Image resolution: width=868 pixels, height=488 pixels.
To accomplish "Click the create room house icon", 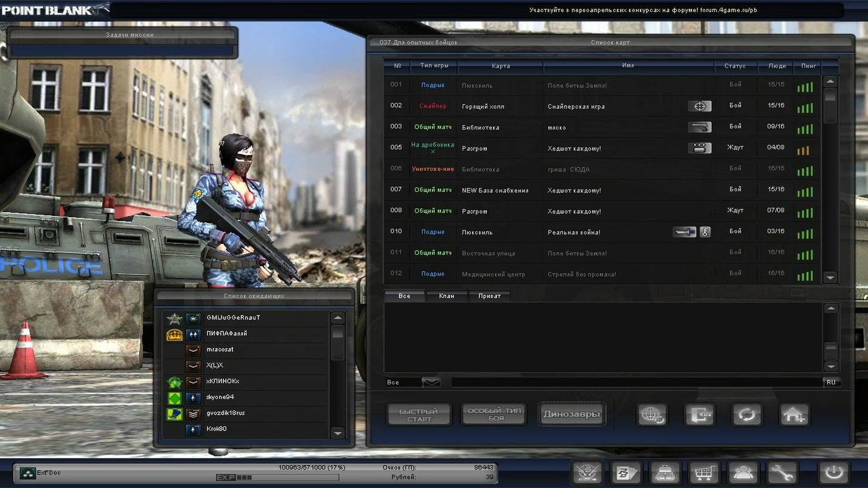I will pyautogui.click(x=794, y=415).
